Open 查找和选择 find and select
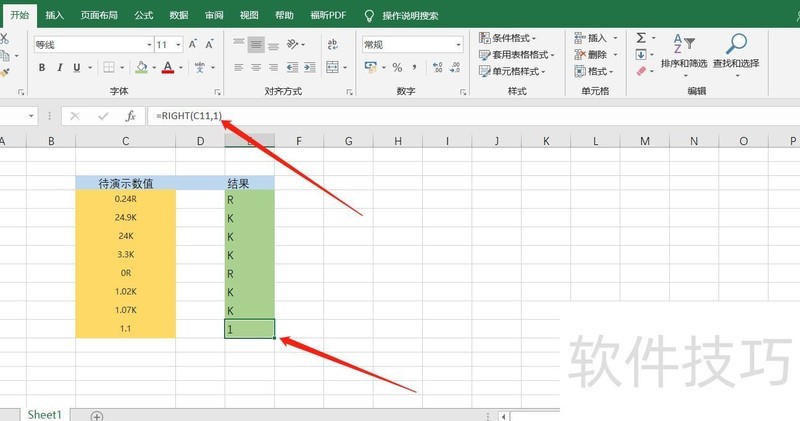Image resolution: width=800 pixels, height=421 pixels. click(x=736, y=55)
